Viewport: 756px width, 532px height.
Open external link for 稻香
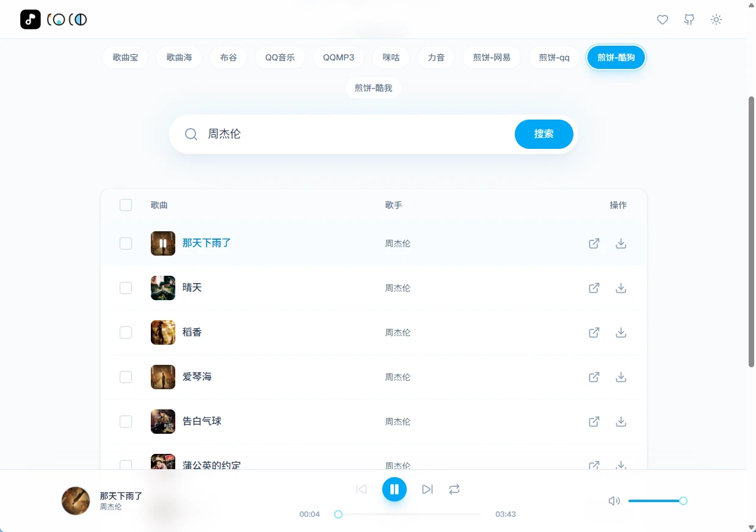click(594, 332)
